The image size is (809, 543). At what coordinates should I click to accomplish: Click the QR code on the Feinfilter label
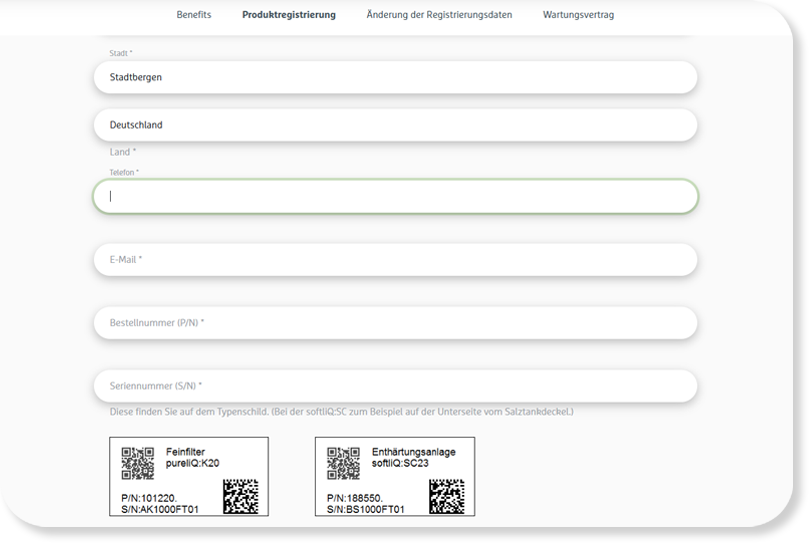click(x=137, y=463)
